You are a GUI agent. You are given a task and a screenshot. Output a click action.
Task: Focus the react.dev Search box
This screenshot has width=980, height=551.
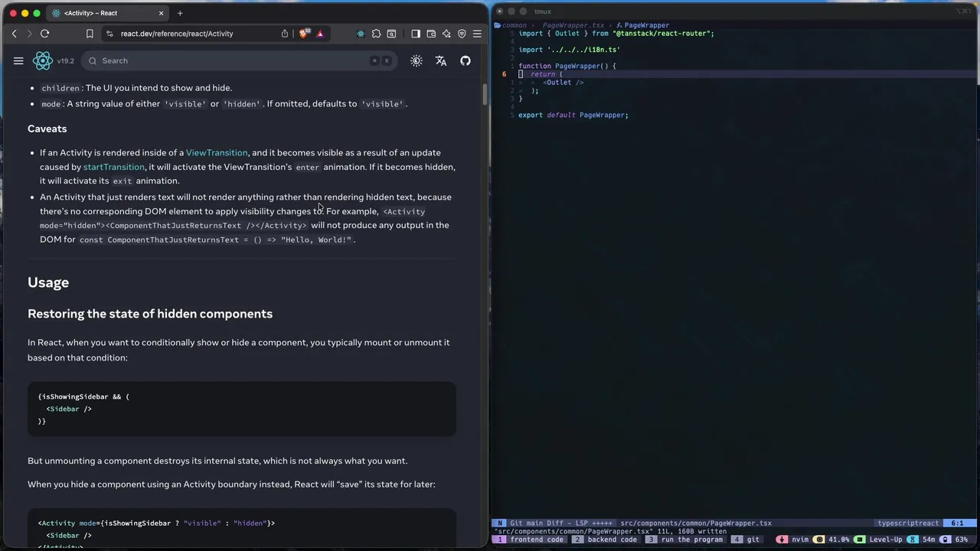[x=240, y=60]
